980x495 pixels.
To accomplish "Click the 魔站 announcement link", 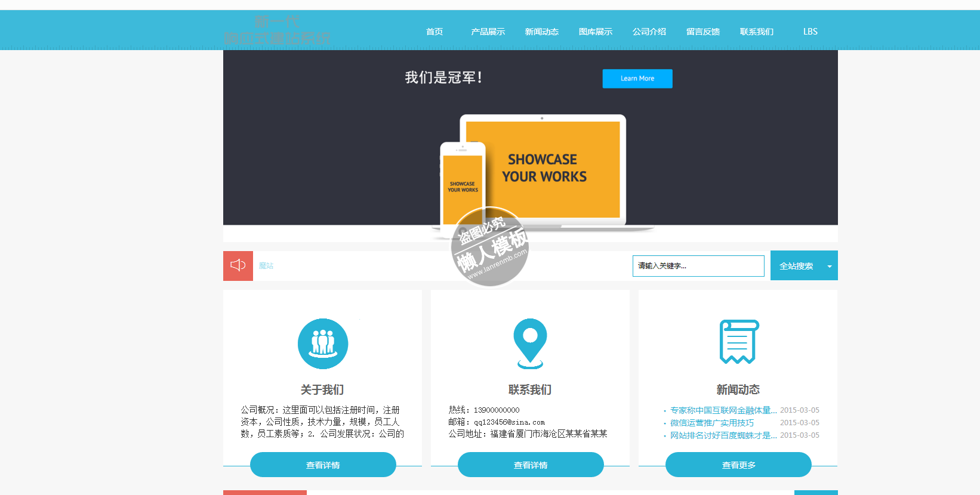I will [266, 266].
